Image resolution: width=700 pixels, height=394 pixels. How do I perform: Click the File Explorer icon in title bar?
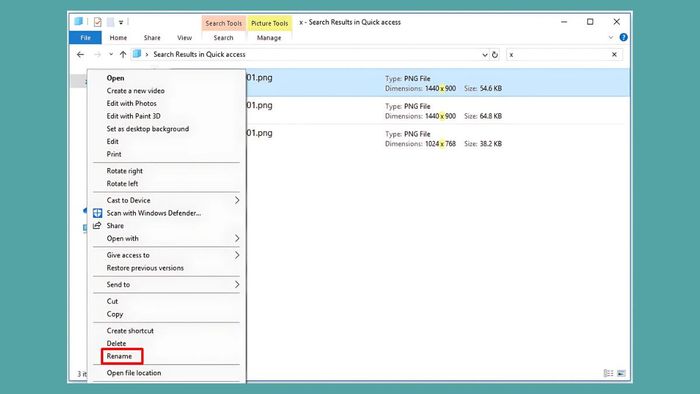[79, 21]
